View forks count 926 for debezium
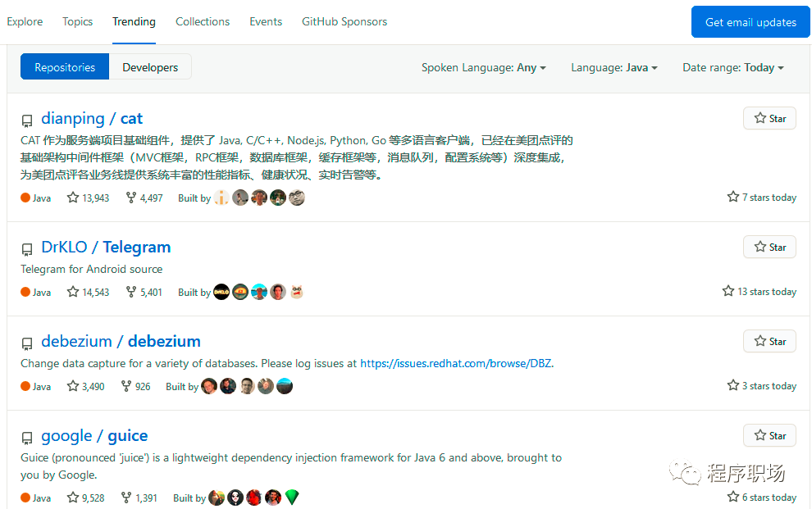This screenshot has height=509, width=812. click(x=135, y=386)
